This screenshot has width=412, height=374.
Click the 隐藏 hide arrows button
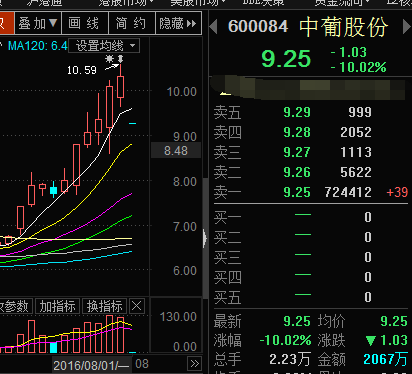(178, 23)
